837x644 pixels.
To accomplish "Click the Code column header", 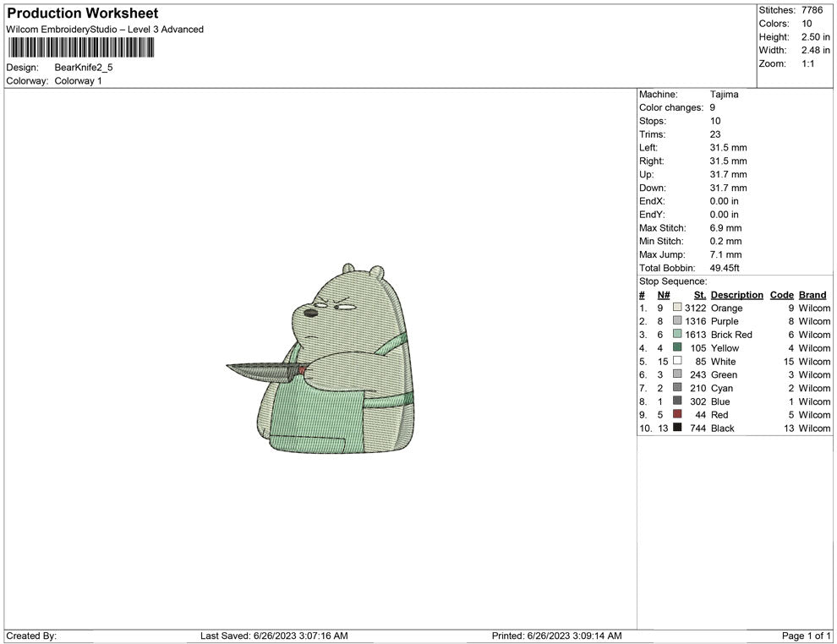I will pyautogui.click(x=781, y=295).
